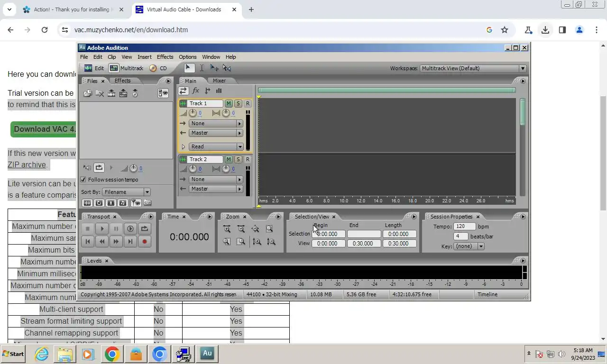Select the Move/Copy Clip tool
Image resolution: width=607 pixels, height=364 pixels.
coord(214,68)
